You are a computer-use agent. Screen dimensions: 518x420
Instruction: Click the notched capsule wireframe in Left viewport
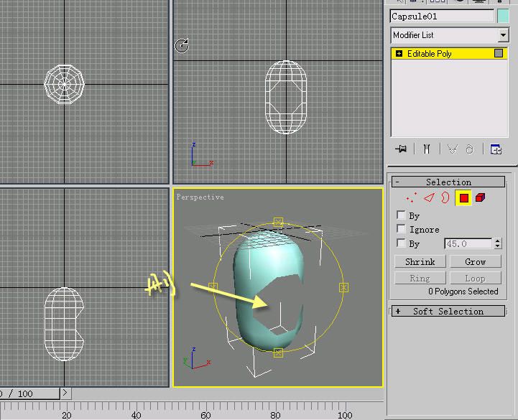64,324
